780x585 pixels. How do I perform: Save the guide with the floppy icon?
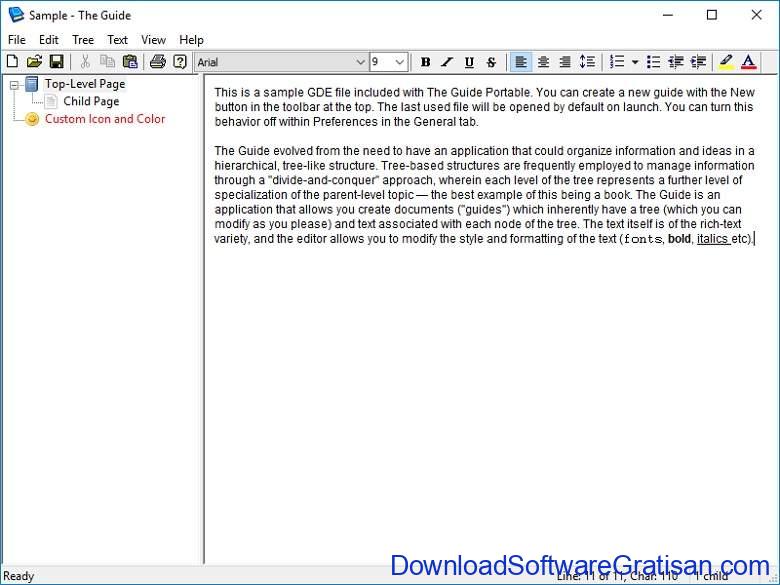point(56,62)
